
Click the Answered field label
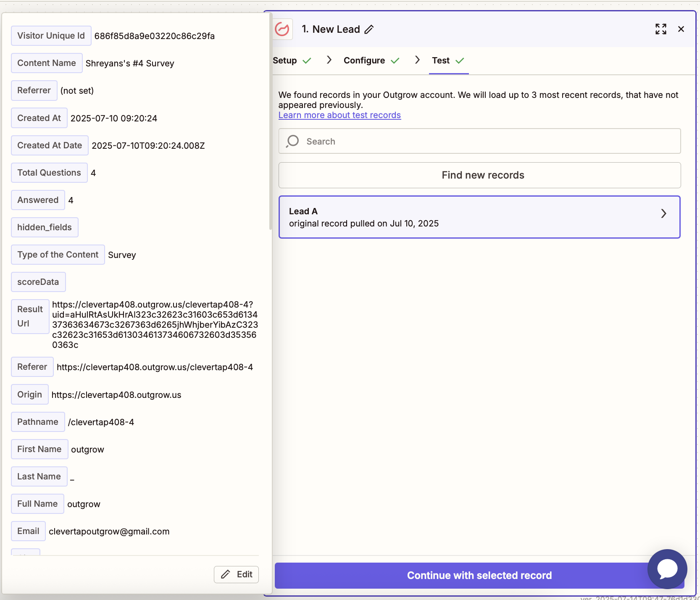coord(38,200)
